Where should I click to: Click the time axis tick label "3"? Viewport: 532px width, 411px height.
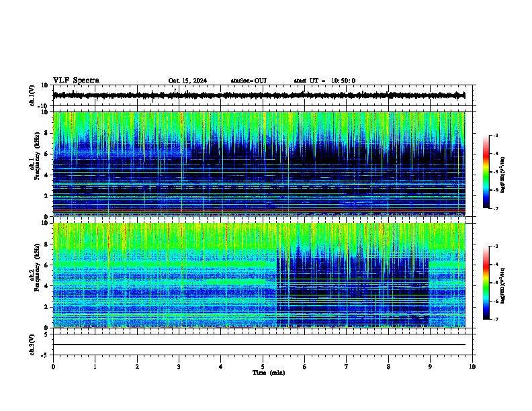(179, 367)
